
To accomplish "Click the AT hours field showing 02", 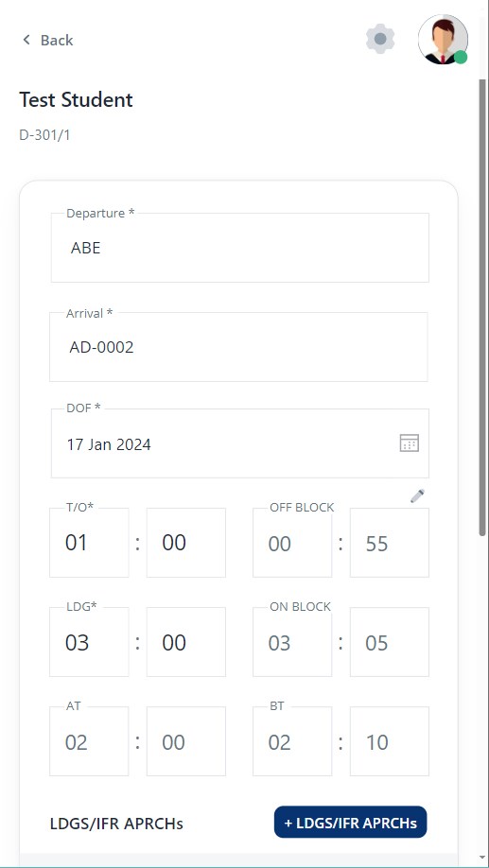I will pyautogui.click(x=89, y=741).
